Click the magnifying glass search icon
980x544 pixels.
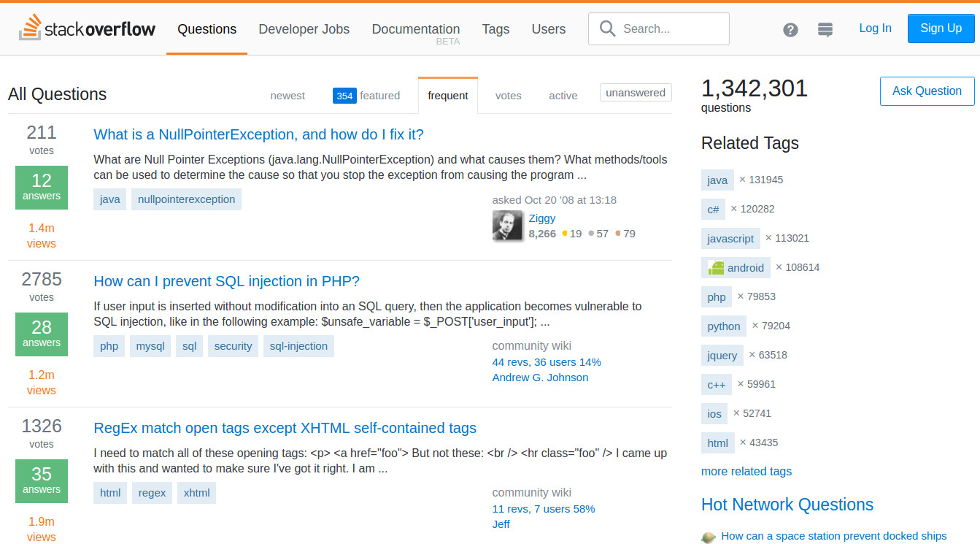[607, 28]
